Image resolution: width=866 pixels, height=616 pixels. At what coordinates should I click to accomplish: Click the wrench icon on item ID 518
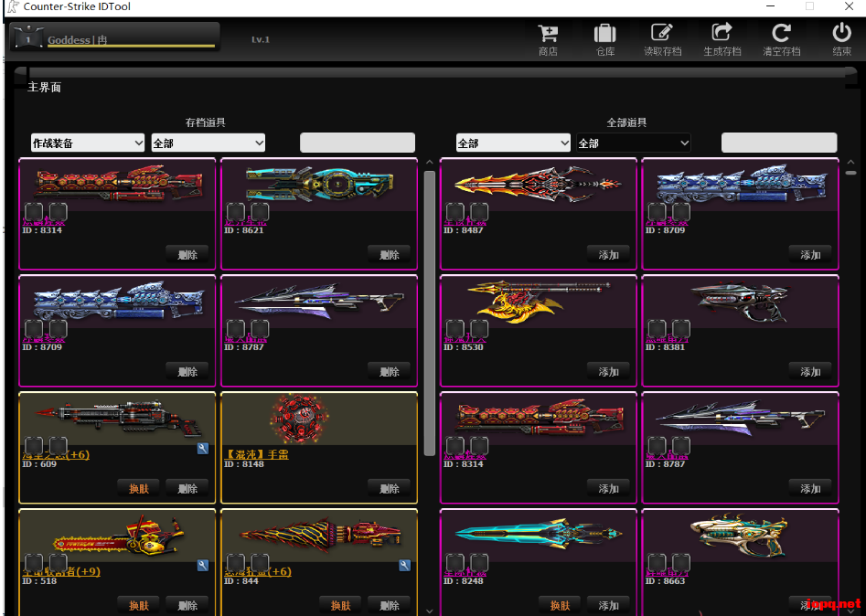(203, 565)
